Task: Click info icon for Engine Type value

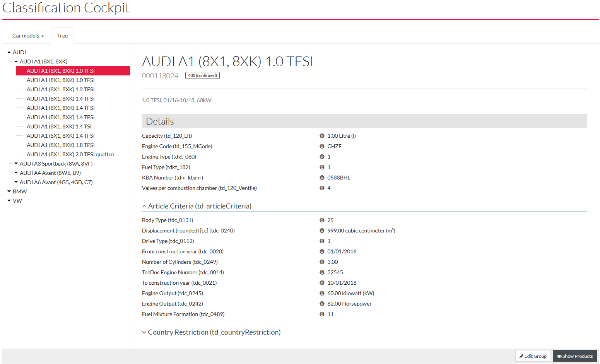Action: coord(322,157)
